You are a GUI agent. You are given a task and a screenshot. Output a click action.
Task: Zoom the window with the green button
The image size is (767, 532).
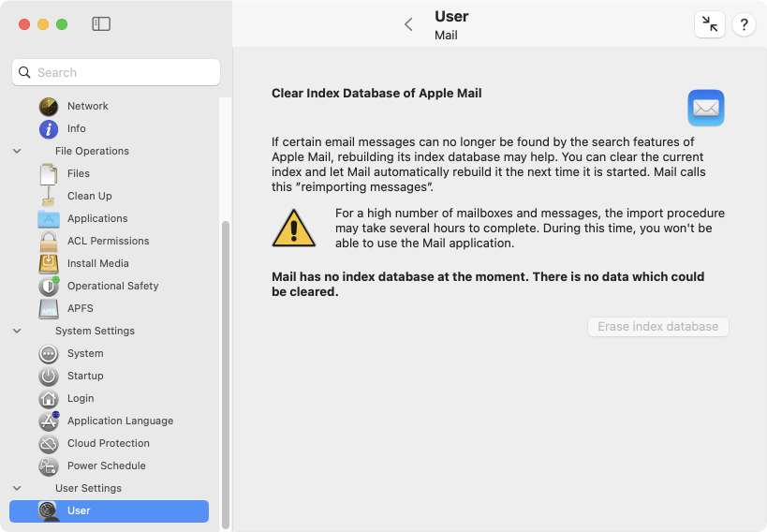62,24
